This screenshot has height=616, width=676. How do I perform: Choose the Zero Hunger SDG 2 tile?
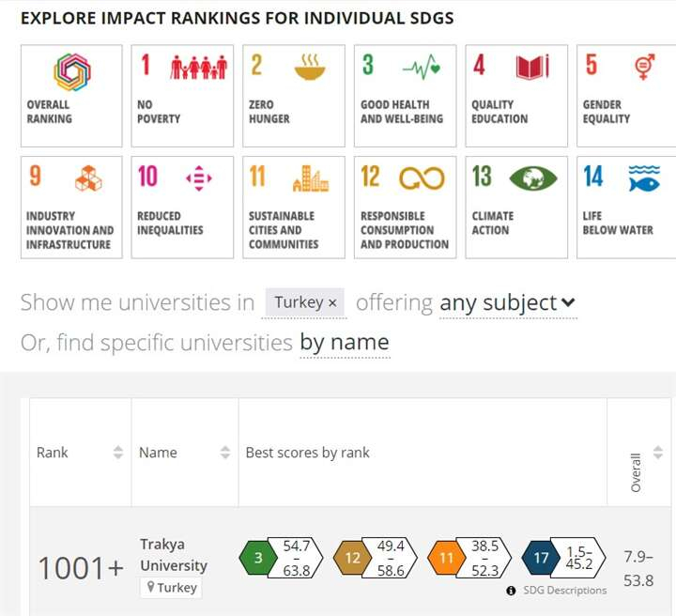(294, 96)
